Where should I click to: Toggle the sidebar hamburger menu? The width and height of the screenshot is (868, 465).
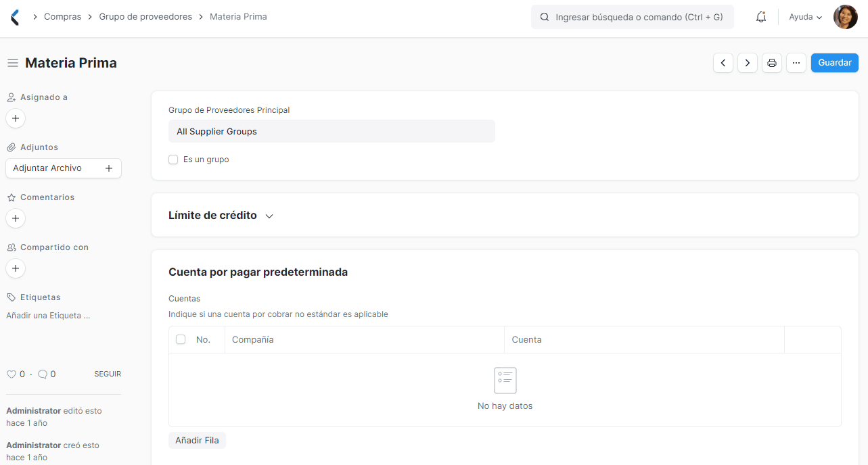point(13,63)
